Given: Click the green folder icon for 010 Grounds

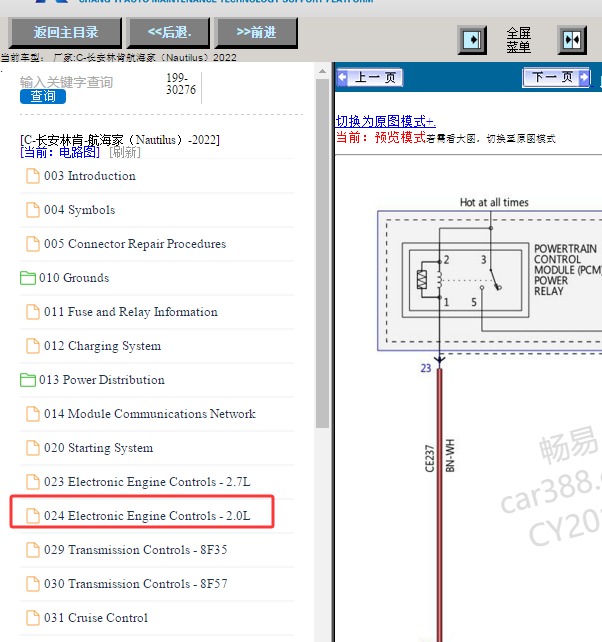Looking at the screenshot, I should (28, 278).
